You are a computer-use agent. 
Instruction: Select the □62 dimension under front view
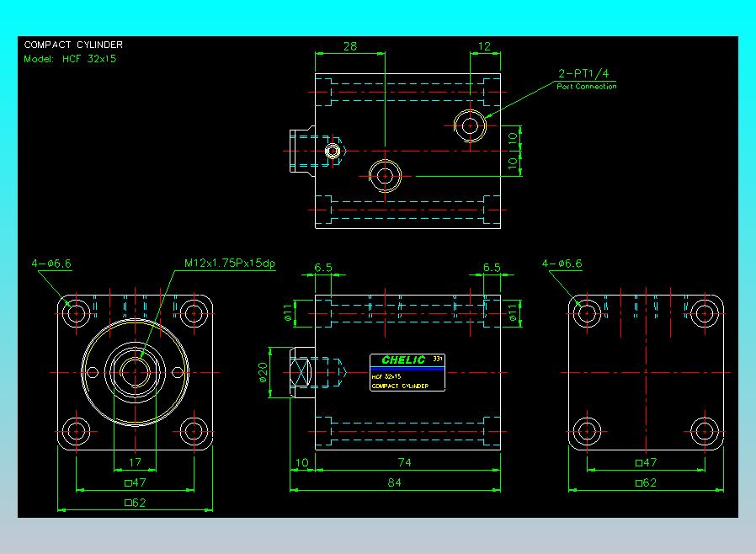click(135, 503)
